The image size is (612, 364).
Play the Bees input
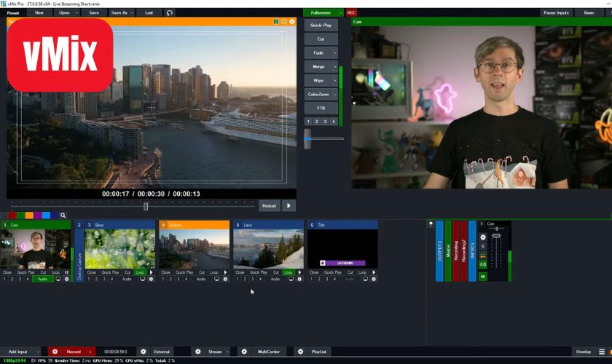pos(151,272)
